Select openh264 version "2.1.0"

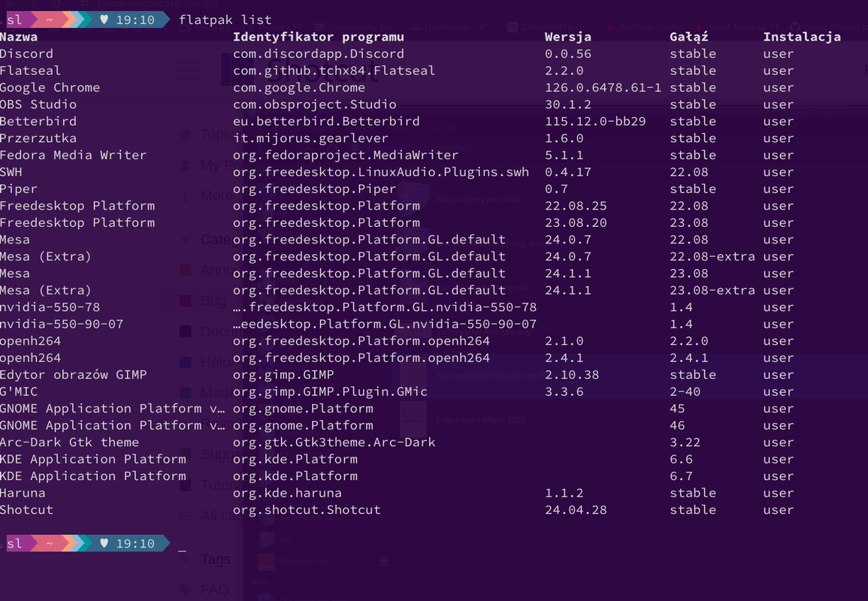click(564, 341)
